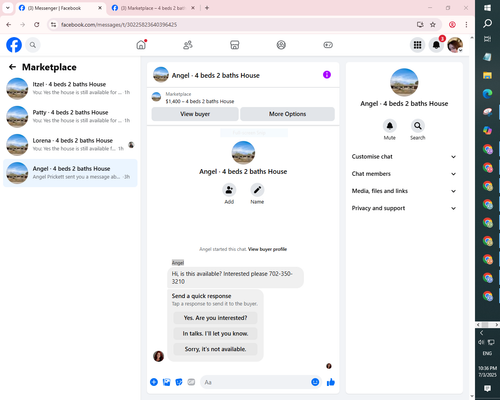Image resolution: width=500 pixels, height=400 pixels.
Task: Open File Explorer from the taskbar
Action: [x=487, y=75]
